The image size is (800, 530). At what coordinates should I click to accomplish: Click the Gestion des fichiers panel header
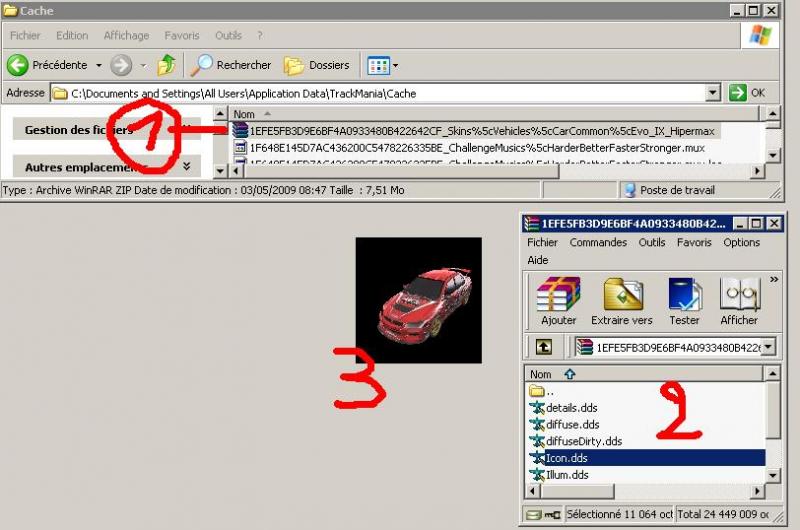pos(106,130)
